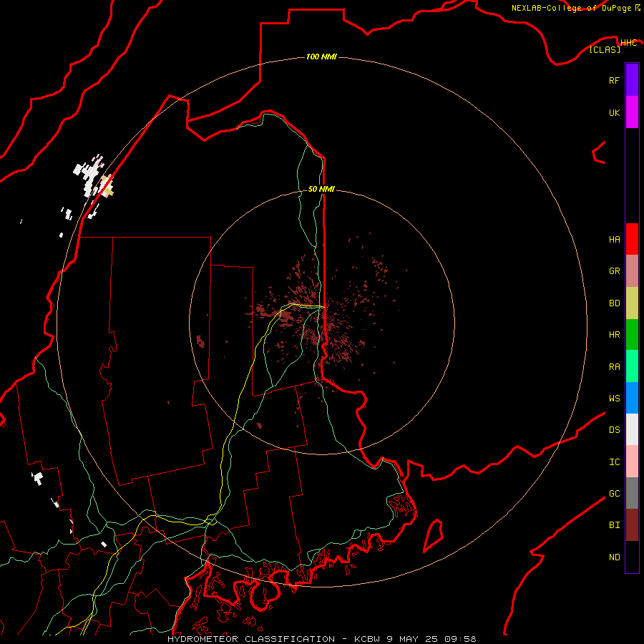Click the ND black legend swatch
The height and width of the screenshot is (644, 644).
point(632,557)
